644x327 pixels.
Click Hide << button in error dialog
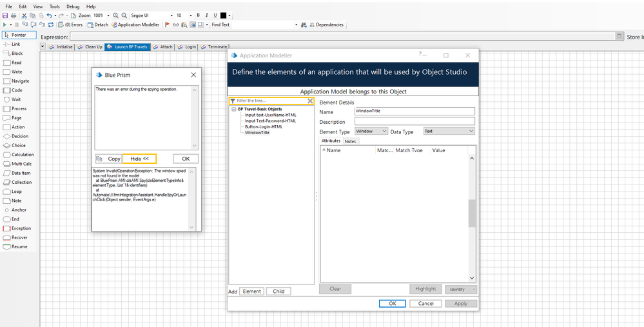pos(139,159)
